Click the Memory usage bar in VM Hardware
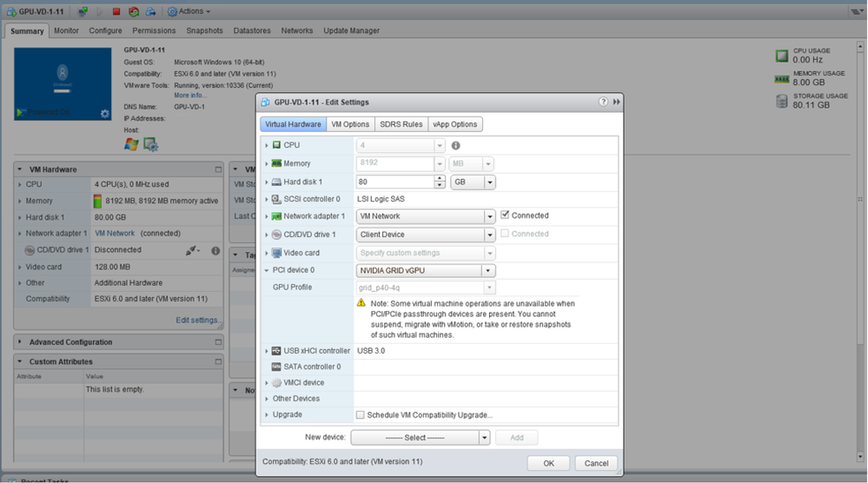Viewport: 868px width, 483px height. (97, 201)
